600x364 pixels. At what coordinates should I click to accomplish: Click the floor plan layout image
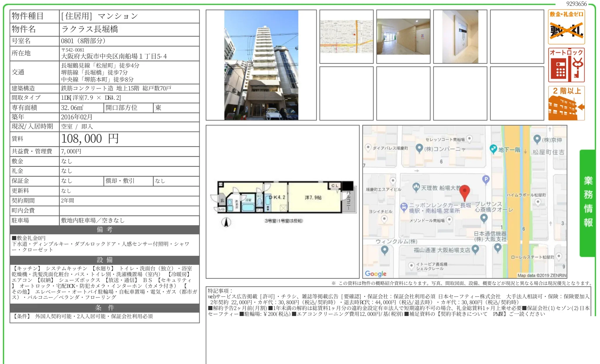click(283, 197)
